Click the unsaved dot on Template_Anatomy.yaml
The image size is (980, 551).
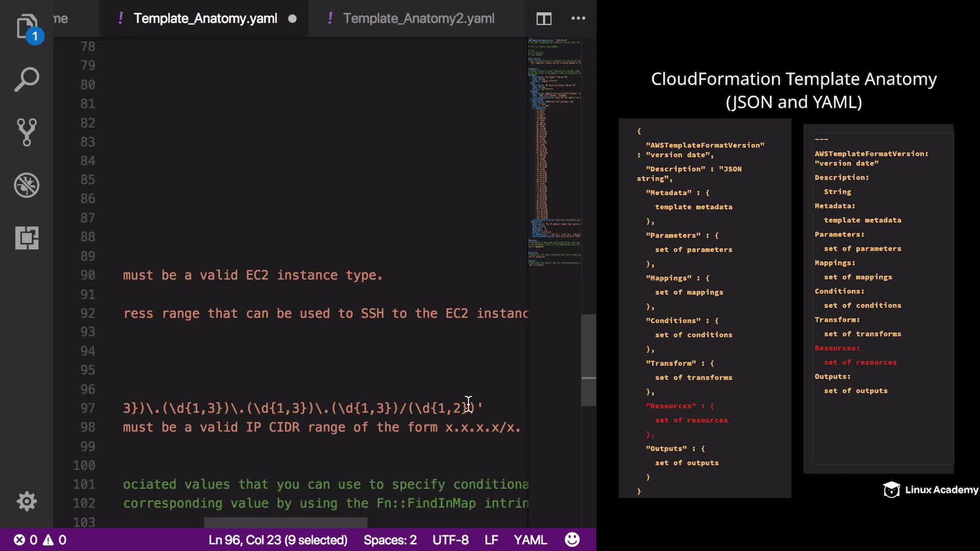click(292, 19)
